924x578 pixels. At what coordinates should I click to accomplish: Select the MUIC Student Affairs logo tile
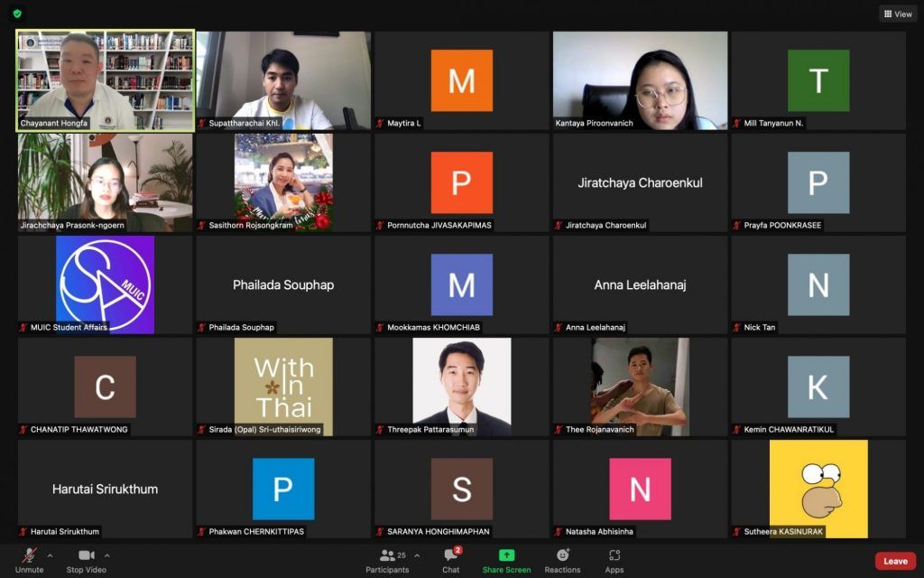(105, 284)
